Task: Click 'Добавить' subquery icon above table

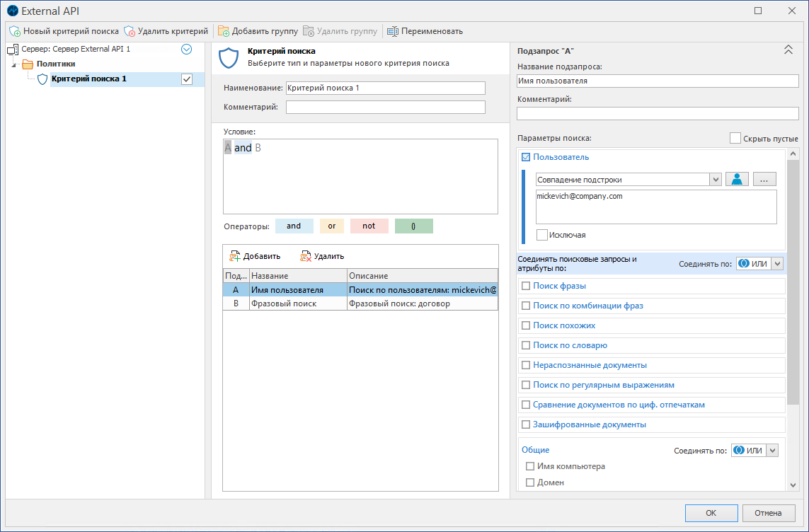Action: coord(235,256)
